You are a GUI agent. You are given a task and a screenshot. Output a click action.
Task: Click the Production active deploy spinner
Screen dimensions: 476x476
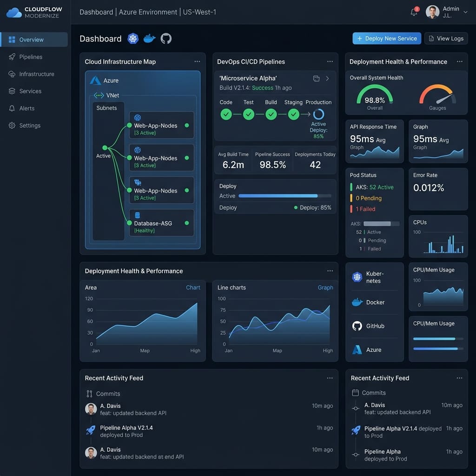point(318,114)
